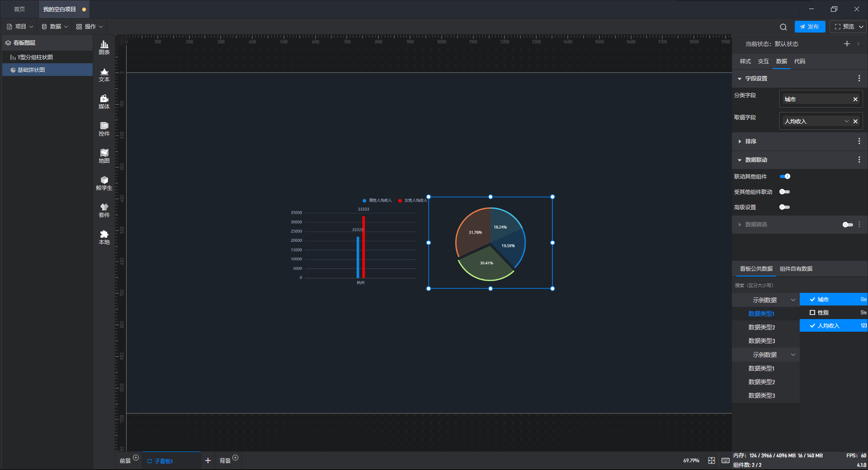Toggle 高级设置 switch

pos(785,207)
